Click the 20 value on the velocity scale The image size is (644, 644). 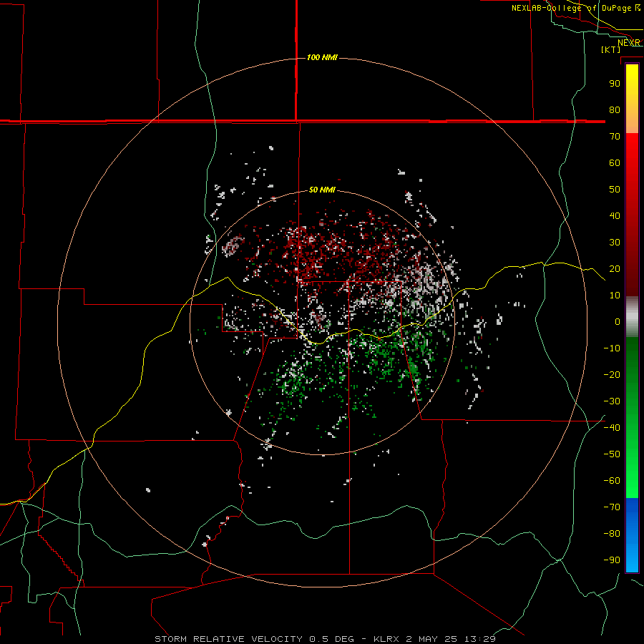click(x=615, y=268)
